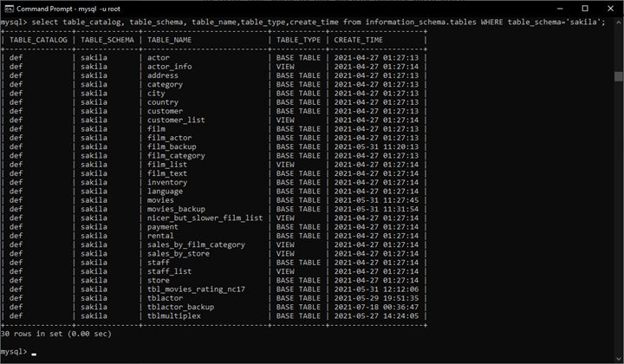Click the TABLE_CATALOG column header

click(38, 40)
